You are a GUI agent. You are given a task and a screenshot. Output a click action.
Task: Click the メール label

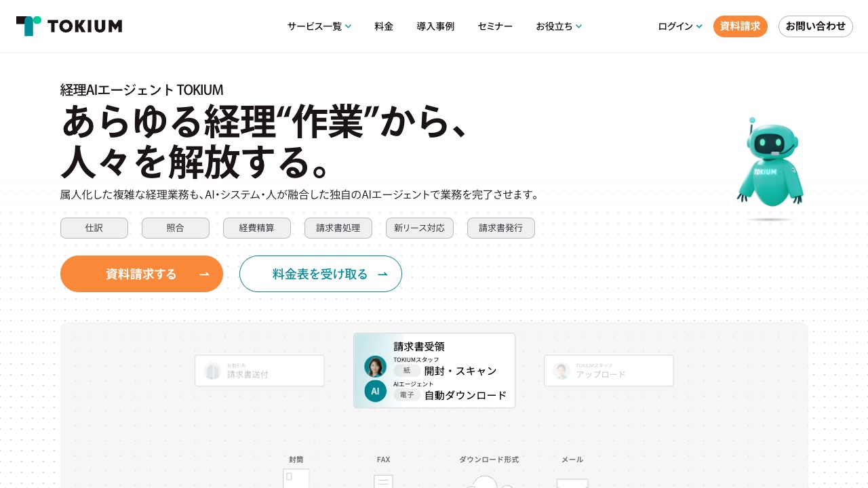point(572,460)
